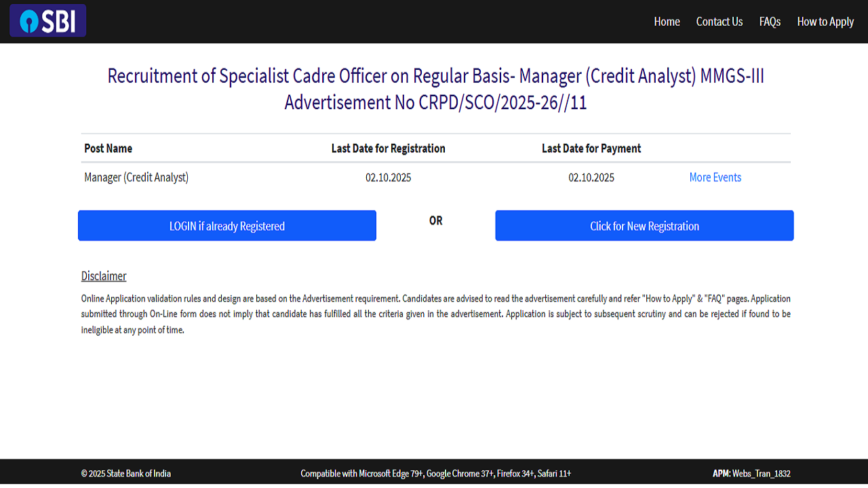The image size is (868, 488).
Task: Click the browser compatibility footer text
Action: click(436, 474)
